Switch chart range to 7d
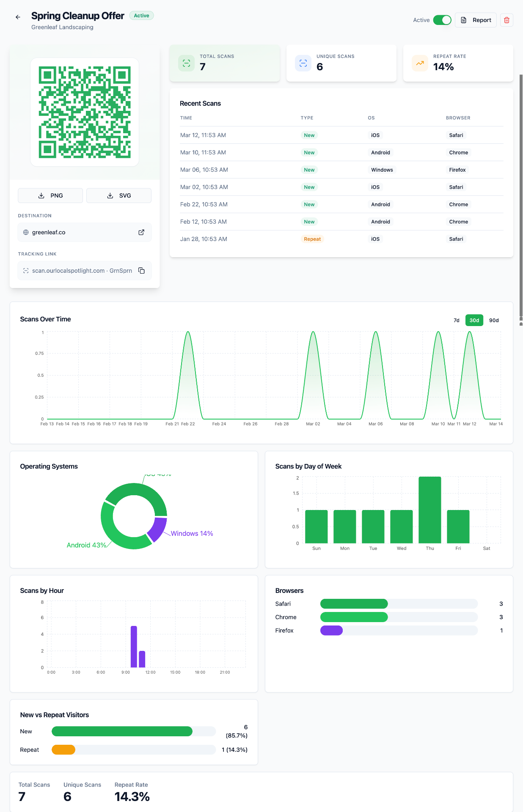The height and width of the screenshot is (812, 523). (457, 320)
